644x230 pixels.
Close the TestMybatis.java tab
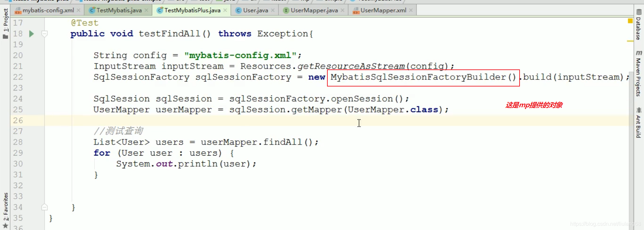146,10
